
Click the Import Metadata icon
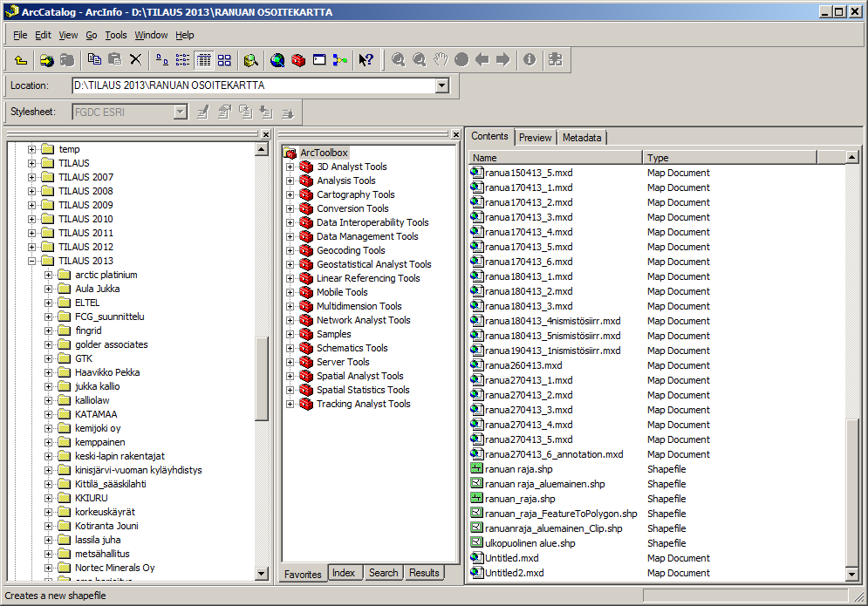(x=266, y=112)
